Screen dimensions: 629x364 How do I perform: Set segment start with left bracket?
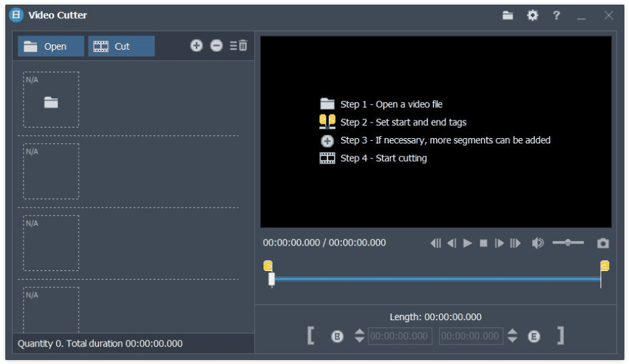point(311,336)
